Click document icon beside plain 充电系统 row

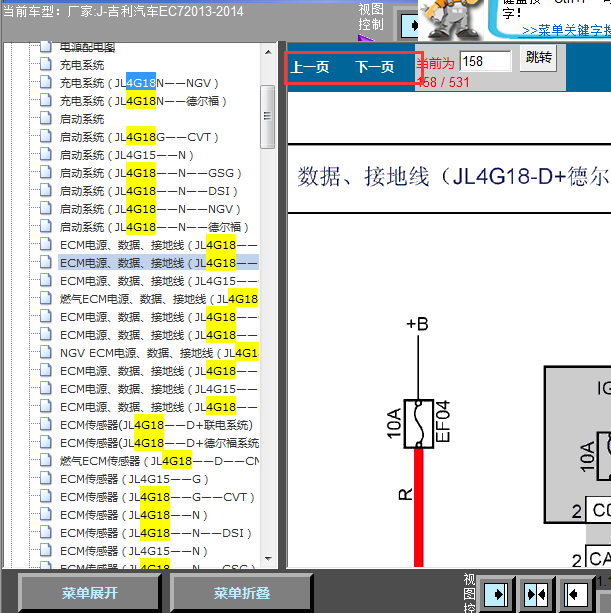pos(46,64)
